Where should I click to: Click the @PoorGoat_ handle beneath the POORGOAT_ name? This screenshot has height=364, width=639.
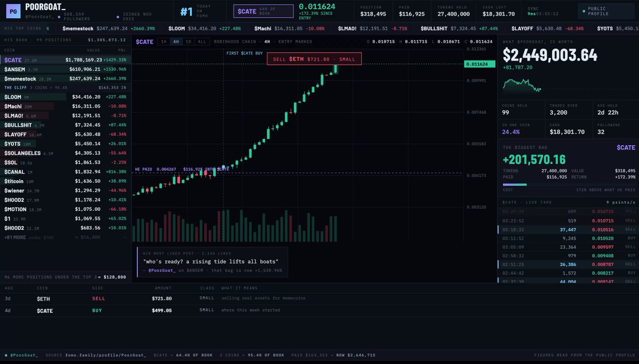(41, 18)
